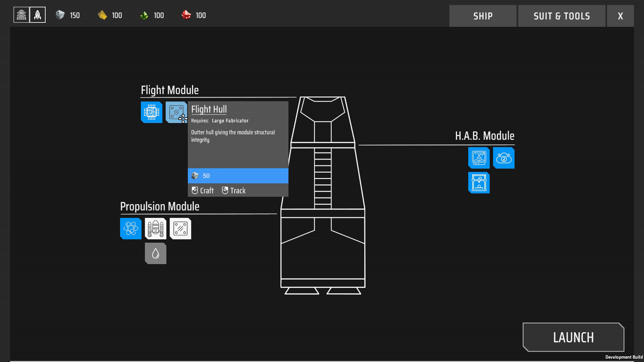Close the menu with the X button
Screen dimensions: 644x362
(620, 16)
